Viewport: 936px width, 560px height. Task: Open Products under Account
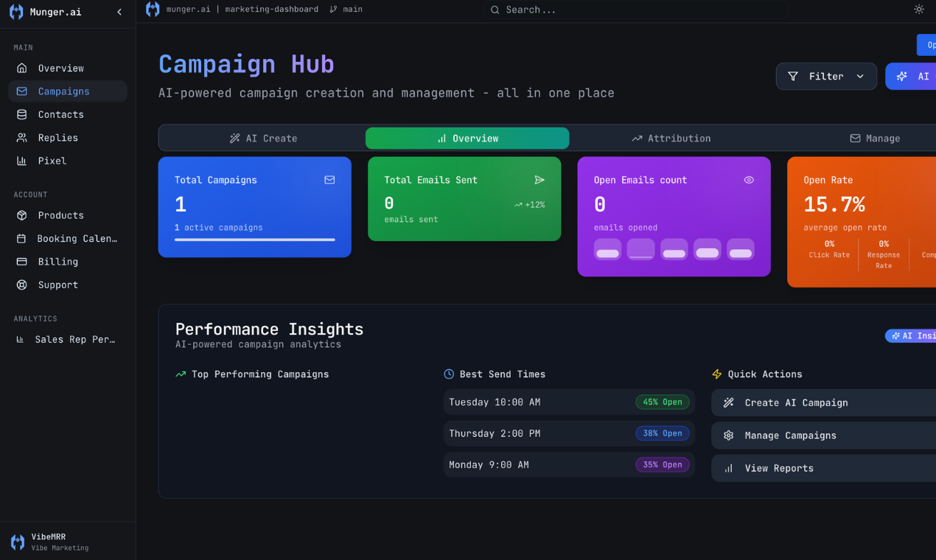tap(60, 215)
